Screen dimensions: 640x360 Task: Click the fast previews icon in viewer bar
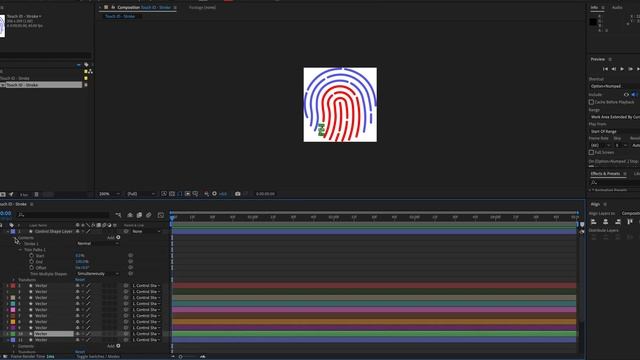(164, 194)
